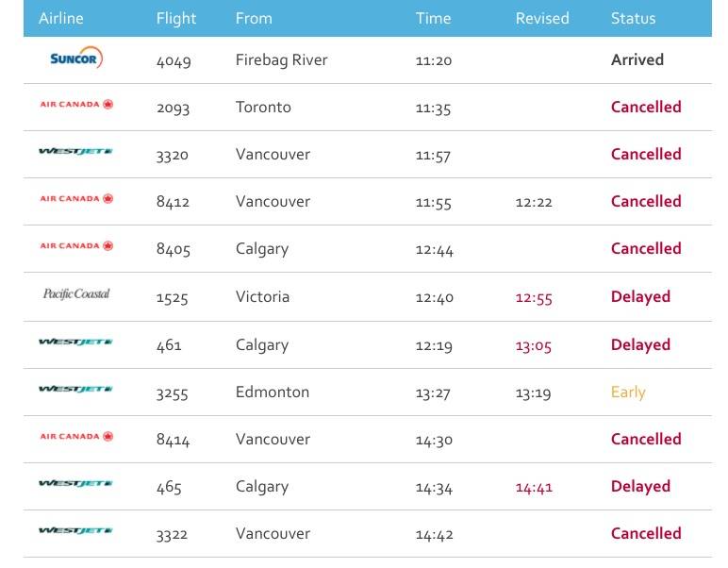
Task: Click Toronto origin for flight 2093
Action: [263, 108]
